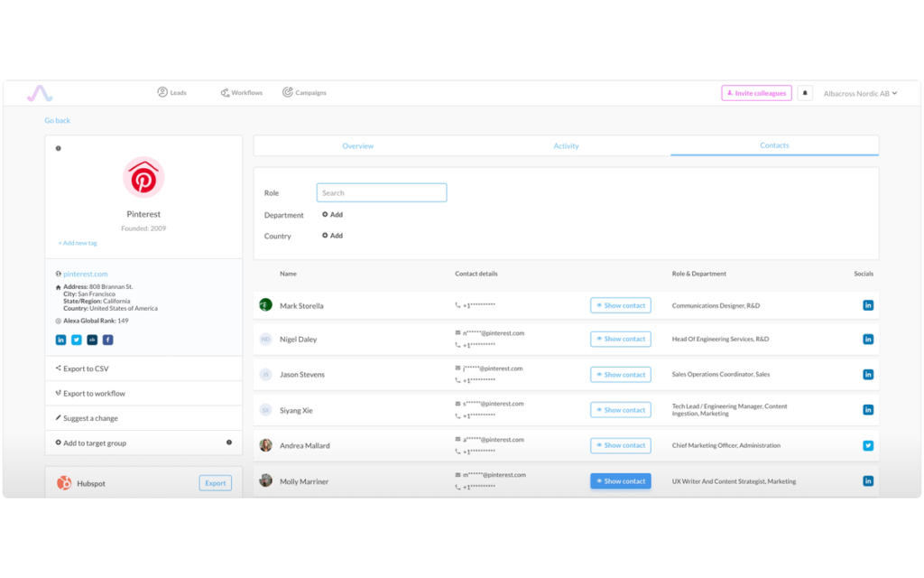Click the Contact details column header
This screenshot has height=578, width=924.
coord(476,274)
